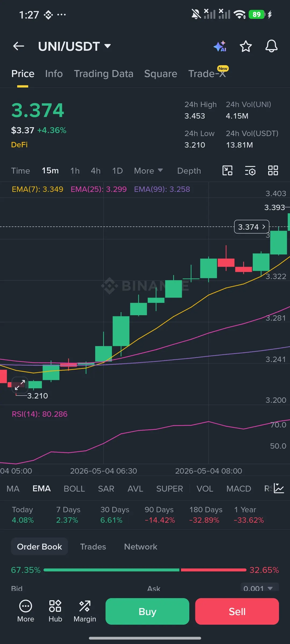Add UNI/USDT to favorites star
290x644 pixels.
point(246,46)
